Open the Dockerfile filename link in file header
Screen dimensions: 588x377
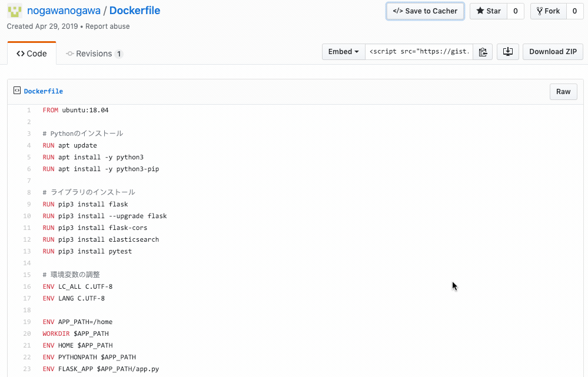click(44, 91)
